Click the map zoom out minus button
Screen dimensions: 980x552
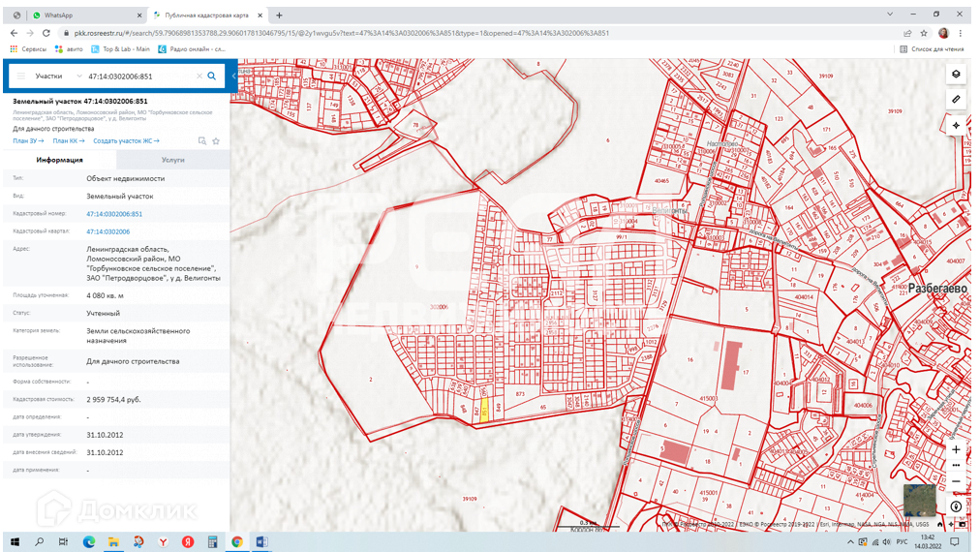tap(956, 481)
